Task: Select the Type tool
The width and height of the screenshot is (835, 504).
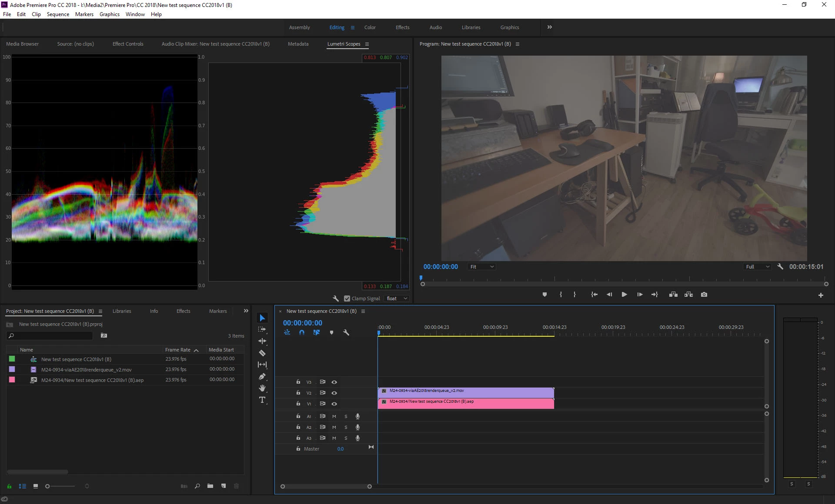Action: 262,400
